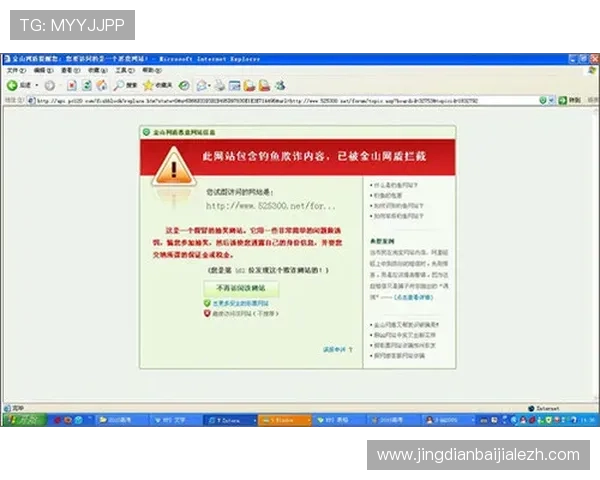Click the green Back arrow in IE toolbar
This screenshot has height=480, width=600.
pyautogui.click(x=12, y=85)
